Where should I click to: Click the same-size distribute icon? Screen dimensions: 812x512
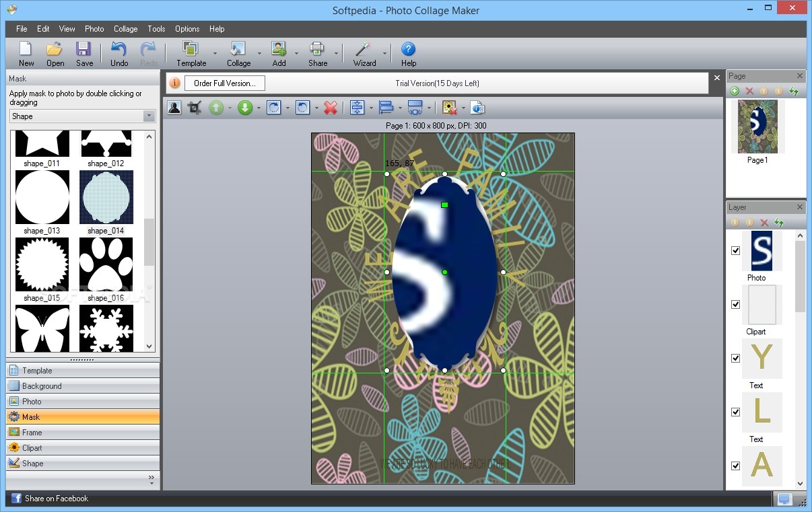click(415, 108)
